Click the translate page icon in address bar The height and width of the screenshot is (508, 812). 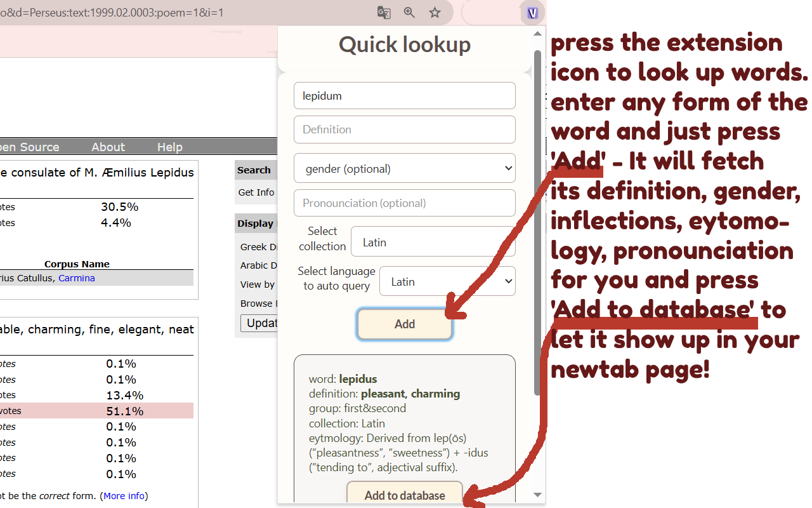coord(384,13)
